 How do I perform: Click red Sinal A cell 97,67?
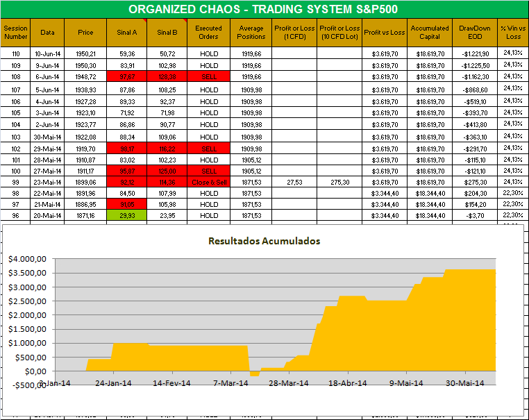pos(127,76)
